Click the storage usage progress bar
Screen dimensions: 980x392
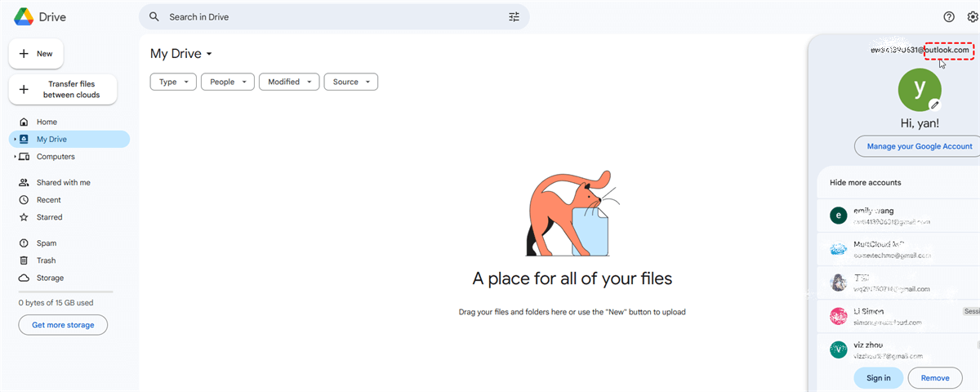tap(66, 292)
